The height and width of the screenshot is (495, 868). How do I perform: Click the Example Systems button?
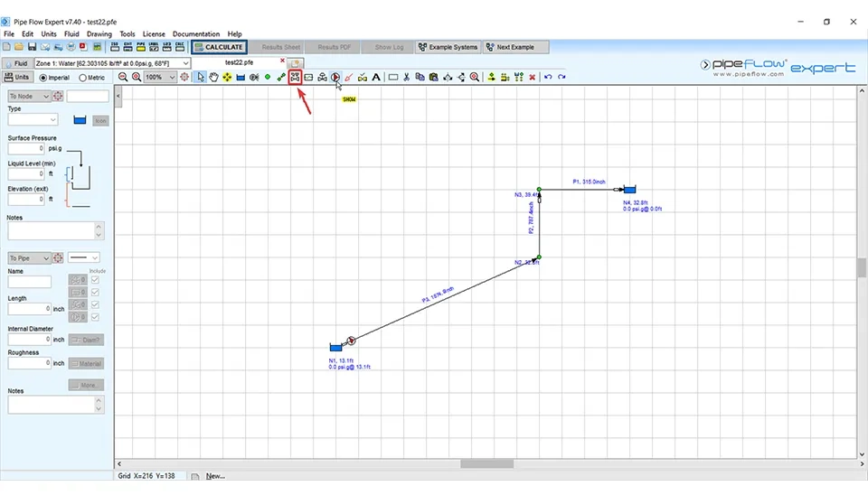448,47
